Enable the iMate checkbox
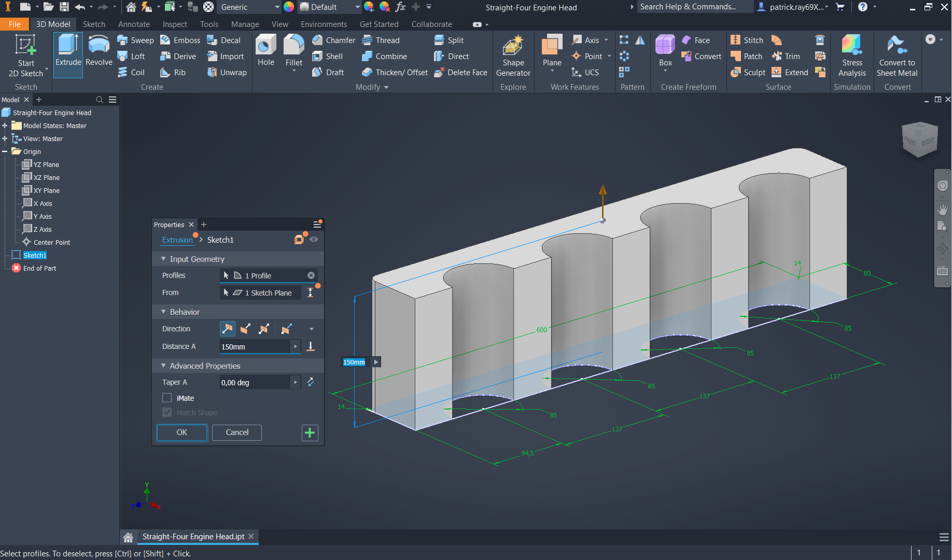The width and height of the screenshot is (952, 560). (167, 398)
